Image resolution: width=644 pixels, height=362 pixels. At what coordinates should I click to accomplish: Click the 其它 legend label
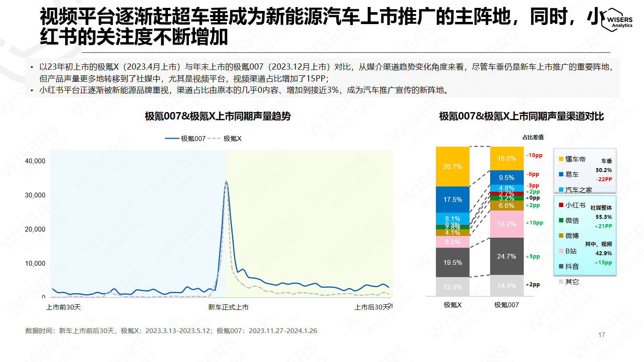click(572, 281)
